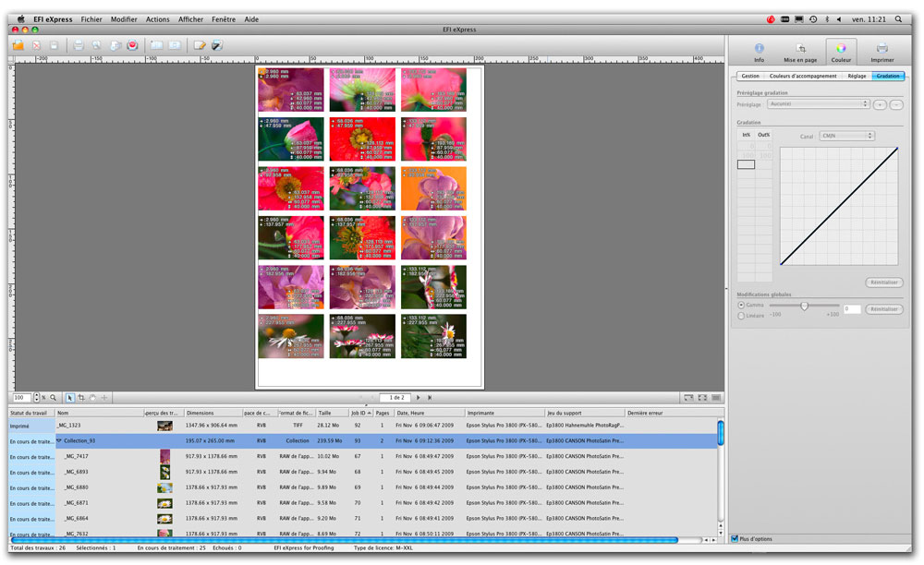This screenshot has width=924, height=565.
Task: Click the open folder toolbar icon
Action: pyautogui.click(x=18, y=45)
